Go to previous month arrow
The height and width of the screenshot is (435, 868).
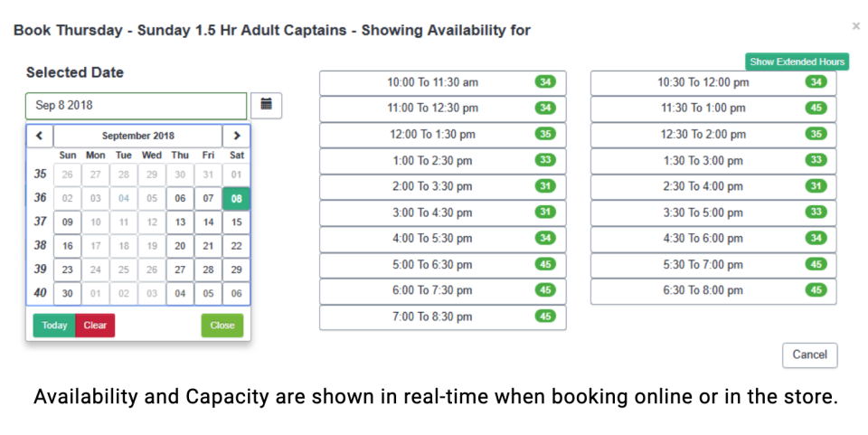point(40,136)
